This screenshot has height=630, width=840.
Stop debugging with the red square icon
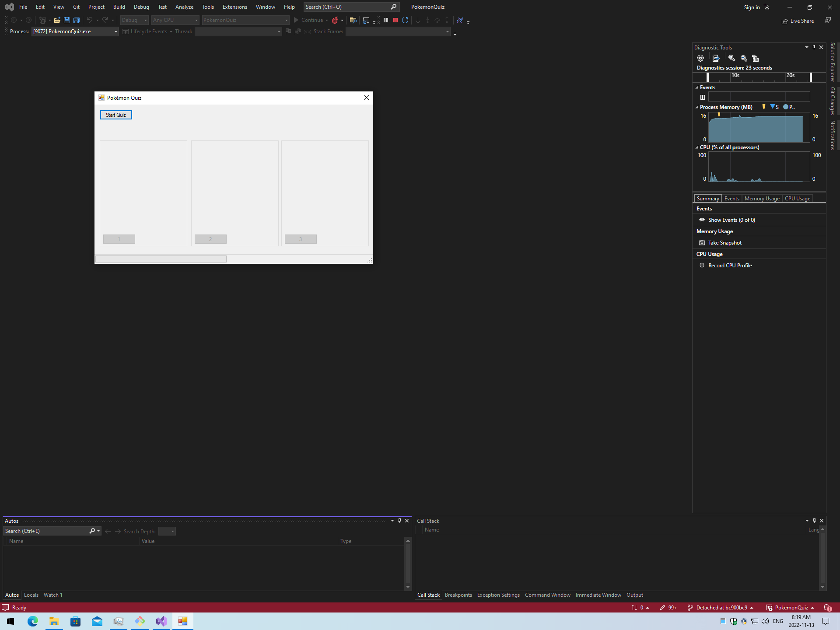tap(395, 20)
